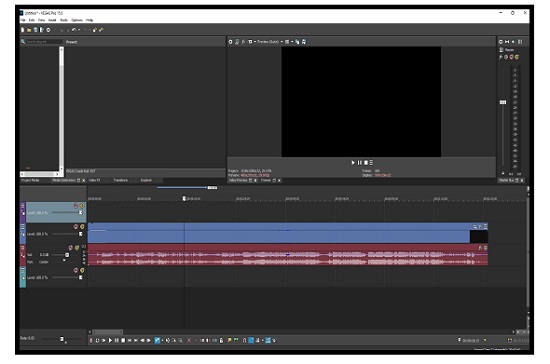The height and width of the screenshot is (364, 550).
Task: Show overlays grid icon in preview toolbar
Action: [287, 42]
